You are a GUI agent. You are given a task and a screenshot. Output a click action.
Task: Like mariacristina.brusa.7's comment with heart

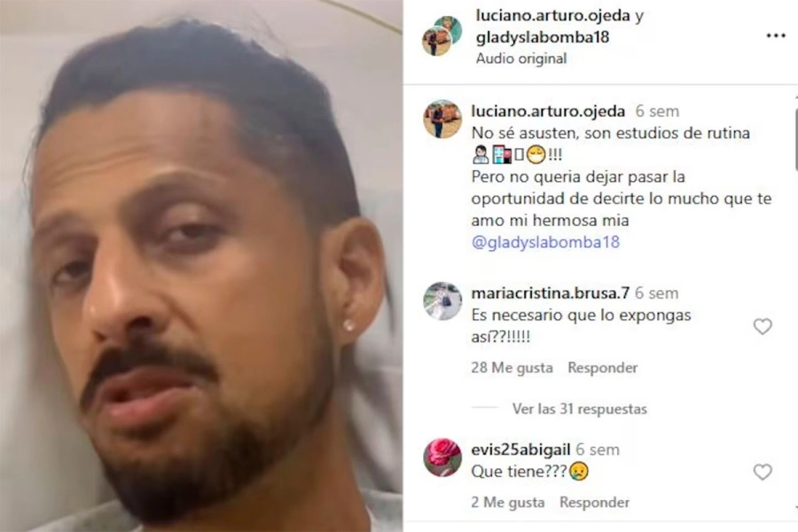pyautogui.click(x=763, y=326)
